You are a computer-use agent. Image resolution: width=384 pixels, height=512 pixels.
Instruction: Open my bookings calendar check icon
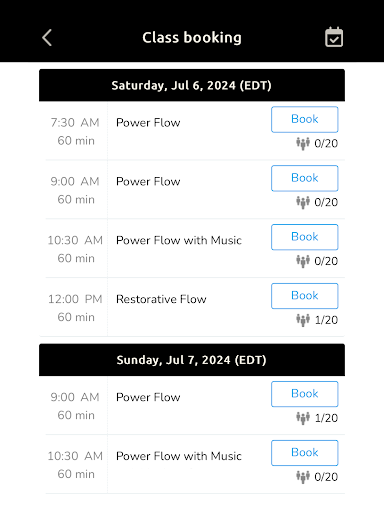(x=334, y=37)
